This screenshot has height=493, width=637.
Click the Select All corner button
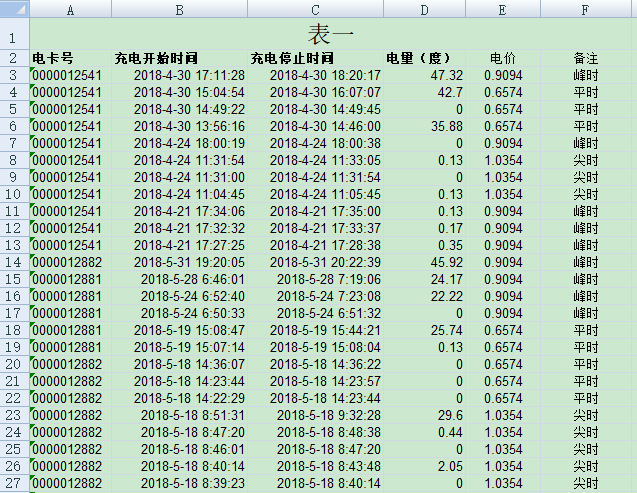point(15,9)
